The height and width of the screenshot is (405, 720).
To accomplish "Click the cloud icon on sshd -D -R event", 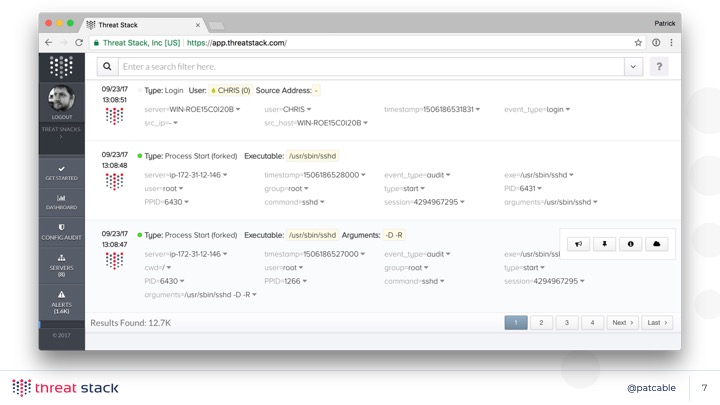I will [x=657, y=244].
